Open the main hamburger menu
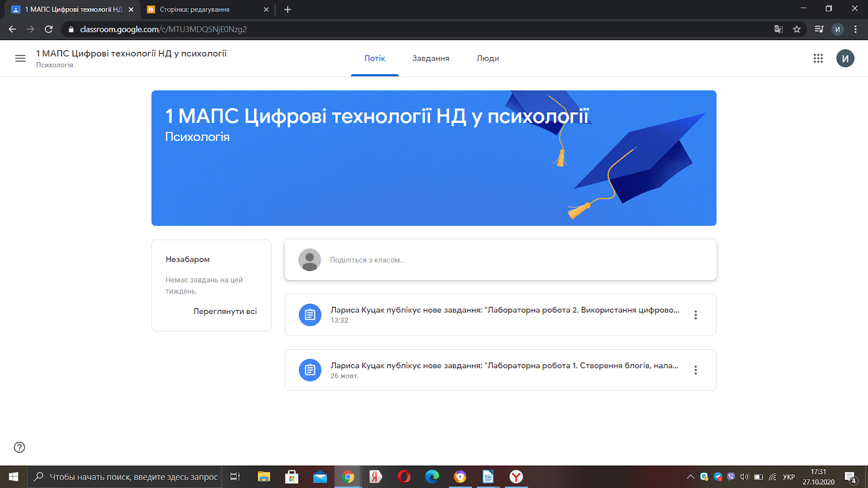The height and width of the screenshot is (488, 868). pos(20,59)
